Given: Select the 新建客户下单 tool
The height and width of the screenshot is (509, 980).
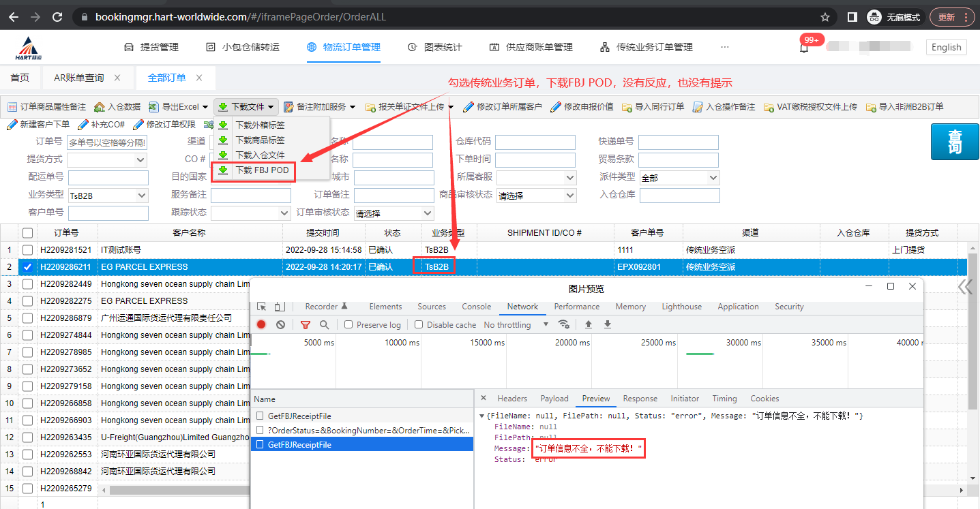Looking at the screenshot, I should [41, 124].
